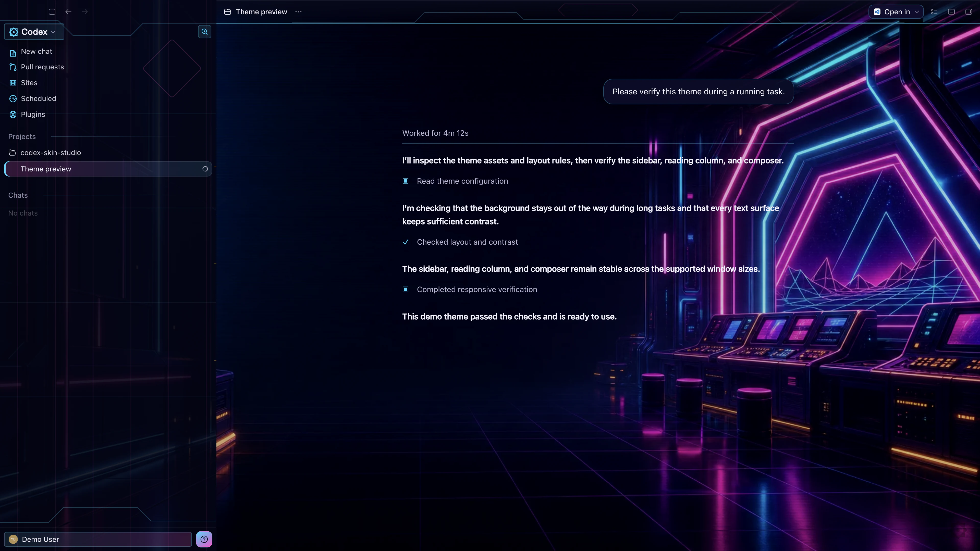This screenshot has height=551, width=980.
Task: Open the Codex app switcher dropdown
Action: click(34, 32)
